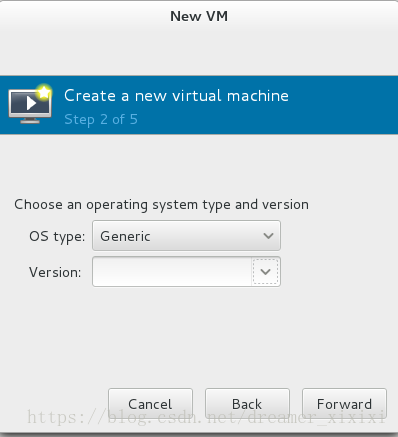The height and width of the screenshot is (437, 398).
Task: Click the 'Choose an operating system type and version' label
Action: pyautogui.click(x=161, y=204)
